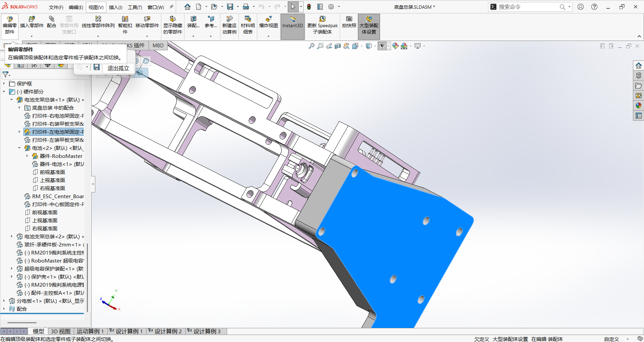This screenshot has width=644, height=342.
Task: Click the Previous View icon
Action: point(329,46)
